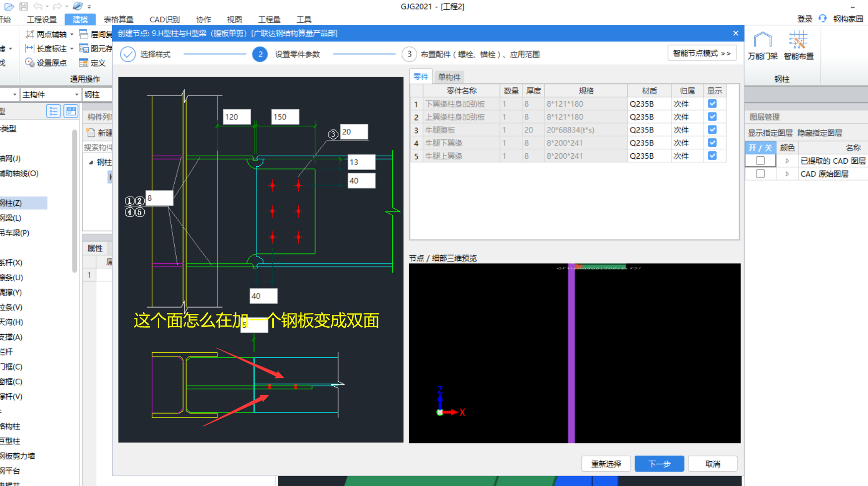Switch to panel view icon in the left panel
The width and height of the screenshot is (868, 486).
(71, 111)
